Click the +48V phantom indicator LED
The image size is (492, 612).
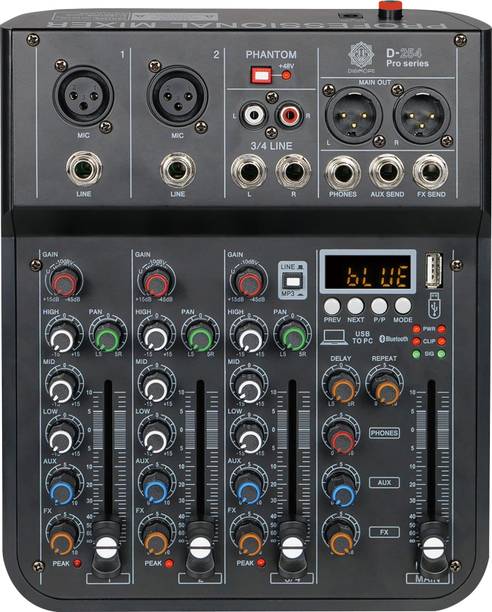coord(286,75)
